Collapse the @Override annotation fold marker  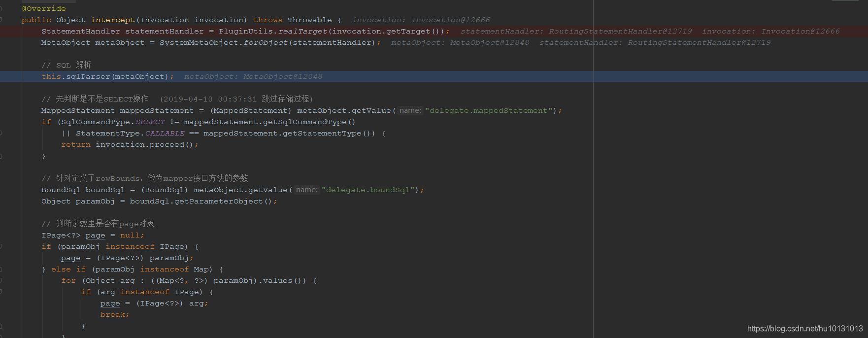point(1,8)
